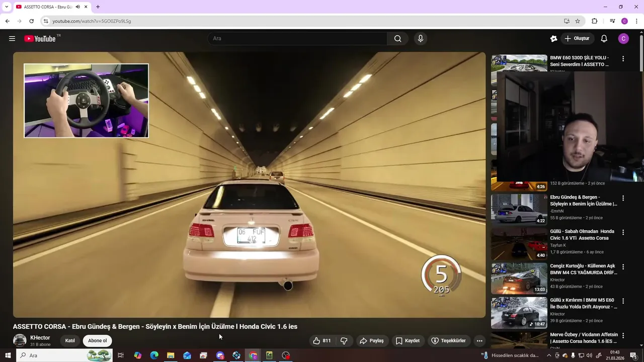Open the Windows notification center
This screenshot has width=644, height=362.
coord(633,355)
